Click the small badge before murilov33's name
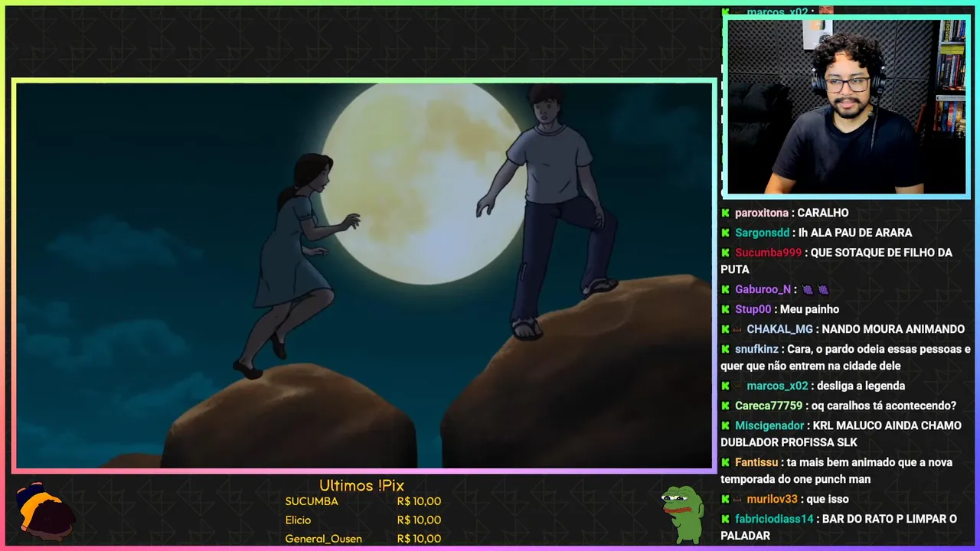 click(738, 499)
